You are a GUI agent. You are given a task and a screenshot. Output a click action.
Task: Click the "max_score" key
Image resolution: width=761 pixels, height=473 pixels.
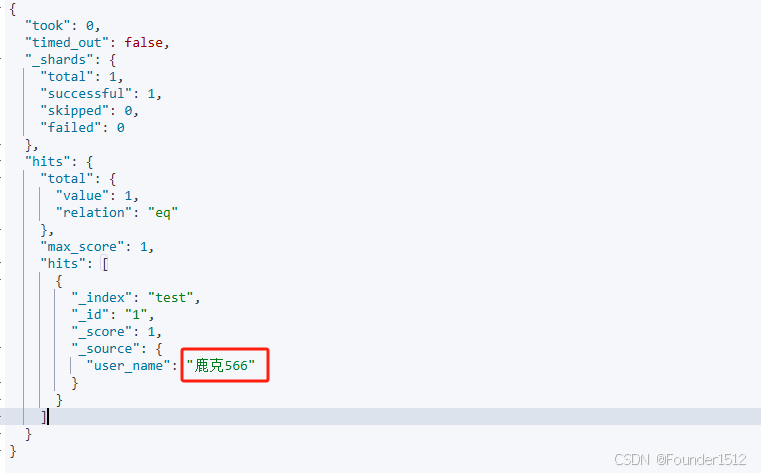click(83, 246)
